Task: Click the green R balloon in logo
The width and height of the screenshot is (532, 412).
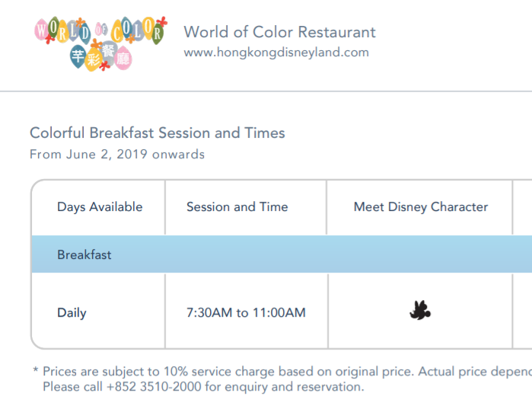Action: point(157,34)
